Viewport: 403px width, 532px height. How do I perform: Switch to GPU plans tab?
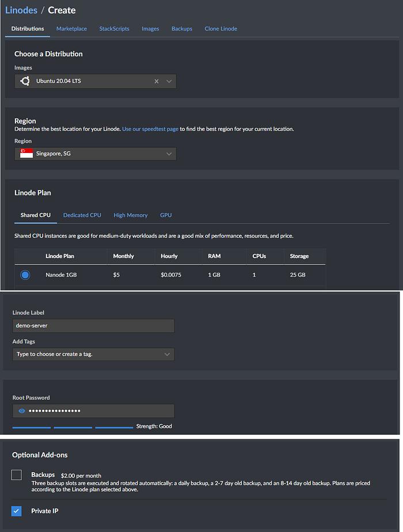[x=166, y=215]
